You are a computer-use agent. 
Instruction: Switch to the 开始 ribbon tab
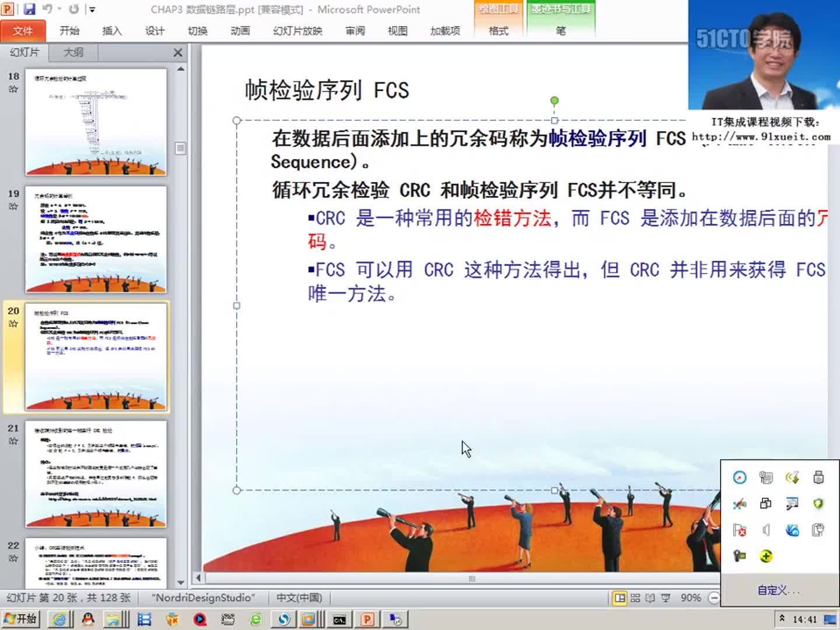69,31
